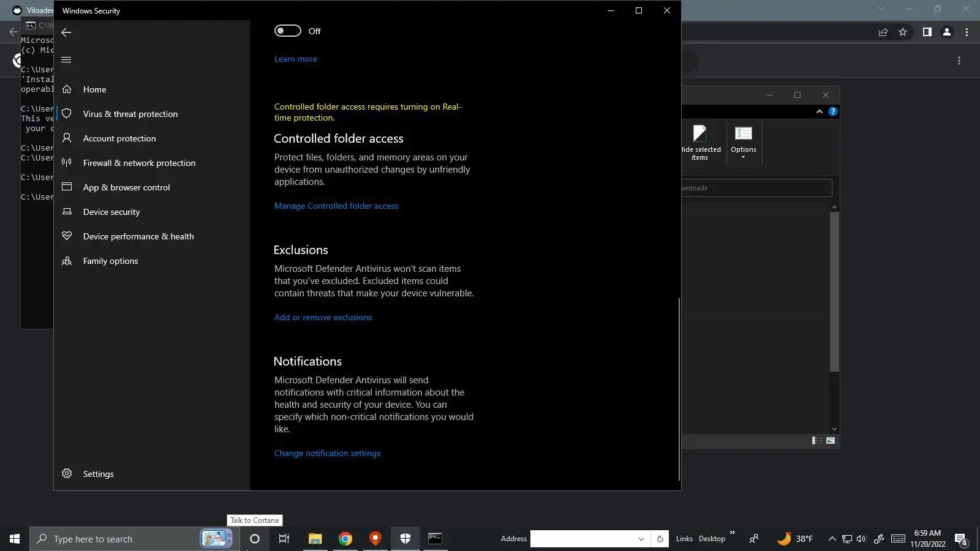
Task: Click the File Explorer vertical scrollbar thumb
Action: pos(834,291)
